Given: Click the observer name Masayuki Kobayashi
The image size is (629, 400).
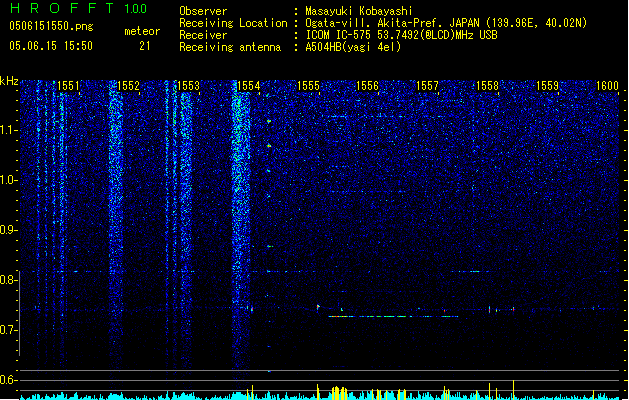Looking at the screenshot, I should coord(359,11).
